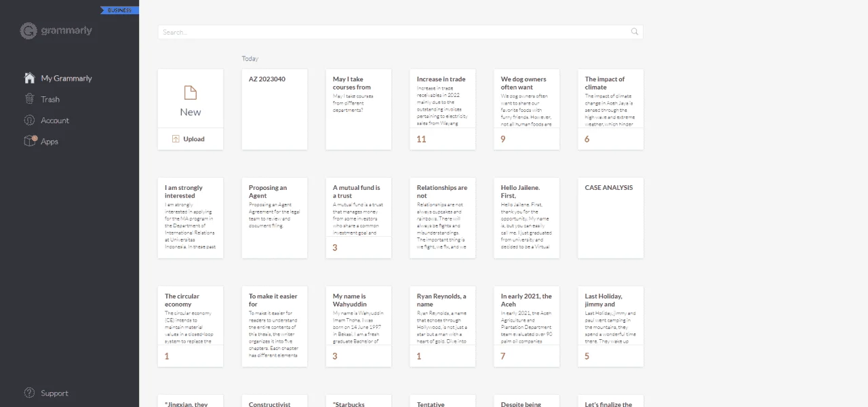Click the Upload button label
The width and height of the screenshot is (868, 407).
194,139
